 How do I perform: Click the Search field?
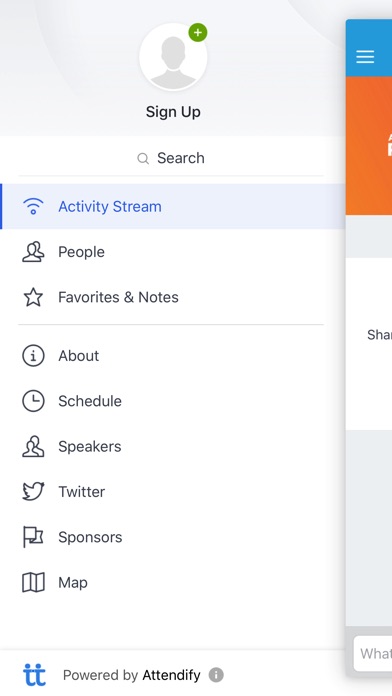(171, 158)
